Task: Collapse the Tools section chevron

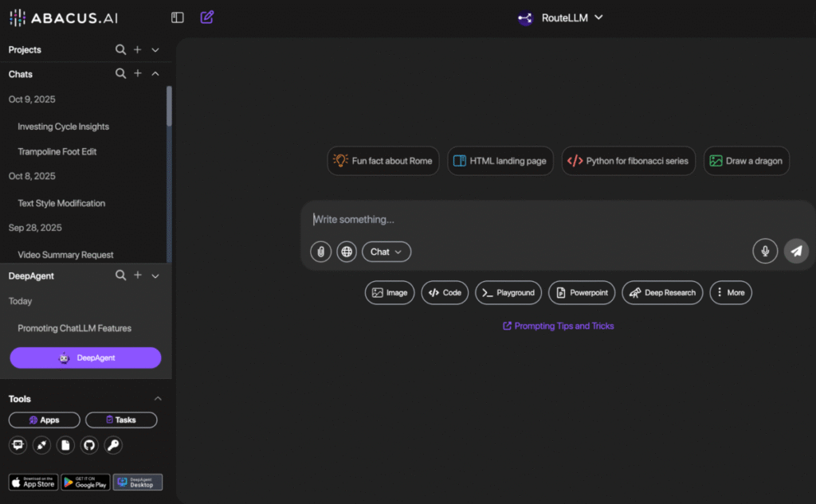Action: (158, 398)
